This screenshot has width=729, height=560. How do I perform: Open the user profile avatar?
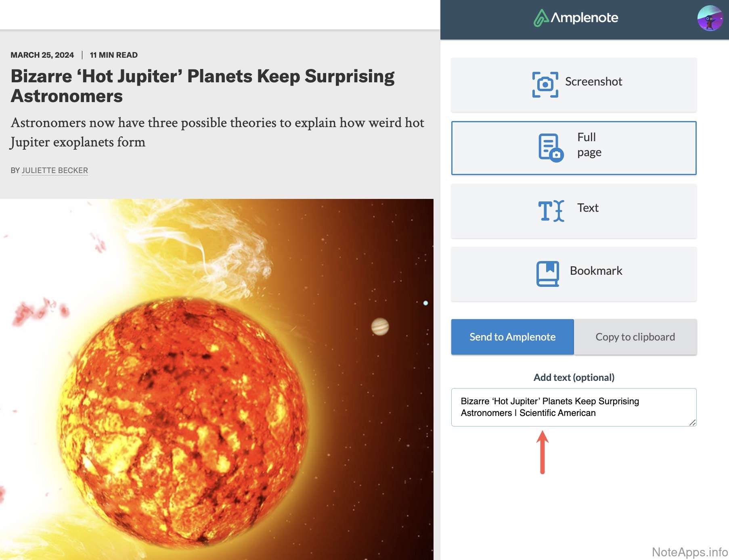pyautogui.click(x=710, y=18)
